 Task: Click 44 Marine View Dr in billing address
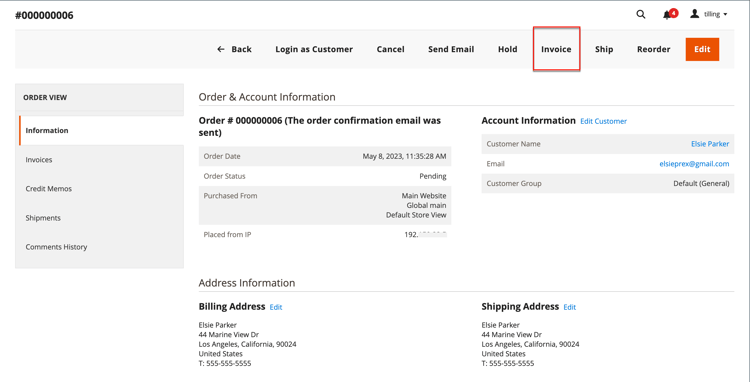coord(229,335)
